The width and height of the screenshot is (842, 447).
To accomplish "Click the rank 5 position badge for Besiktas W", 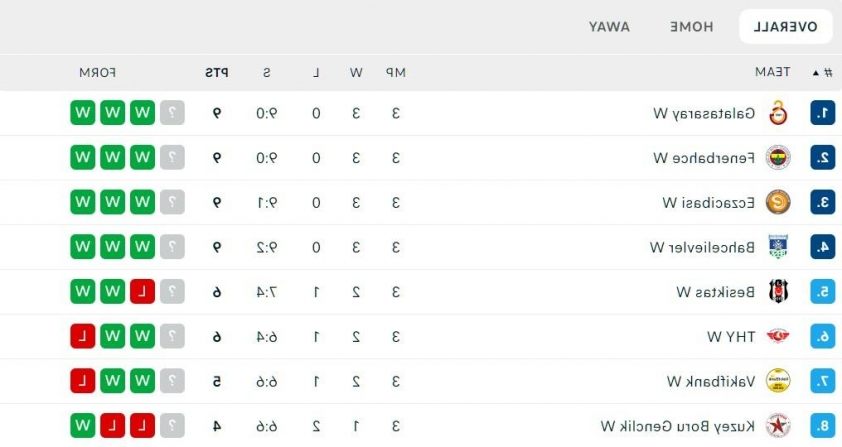I will (823, 292).
